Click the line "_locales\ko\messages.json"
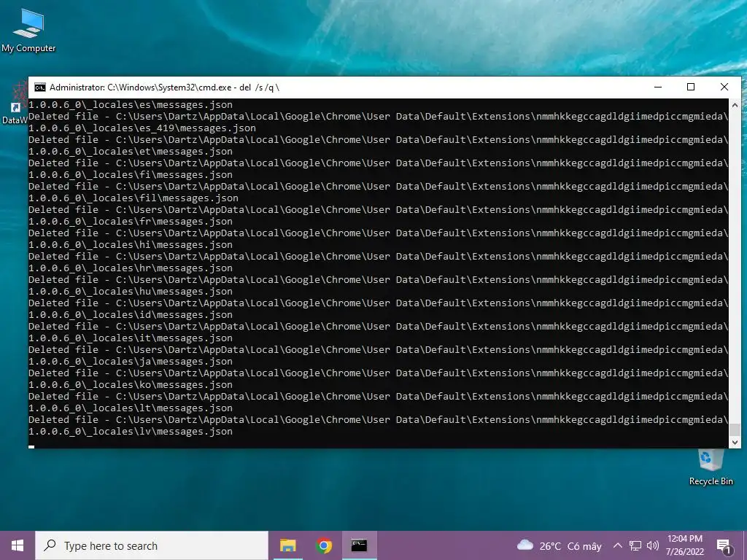 (131, 385)
